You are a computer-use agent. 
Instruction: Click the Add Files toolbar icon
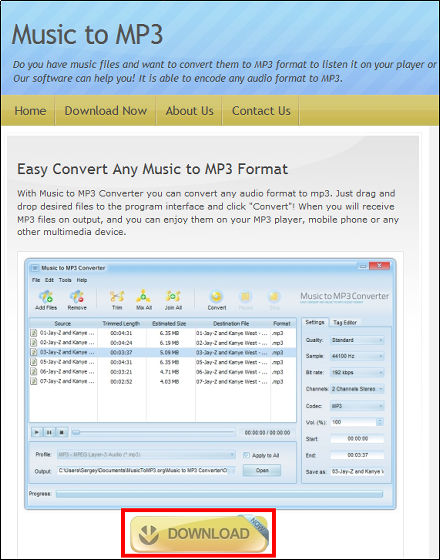46,297
